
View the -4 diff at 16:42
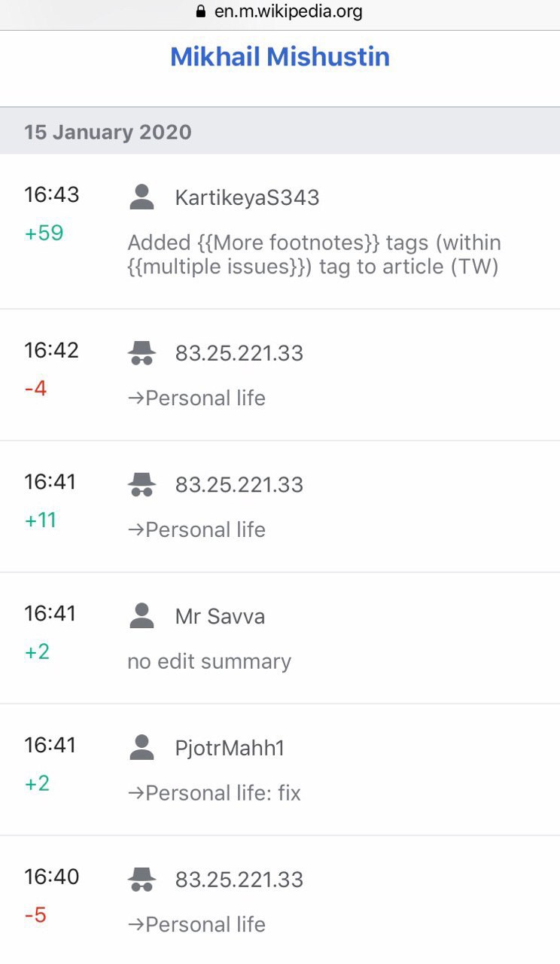35,389
